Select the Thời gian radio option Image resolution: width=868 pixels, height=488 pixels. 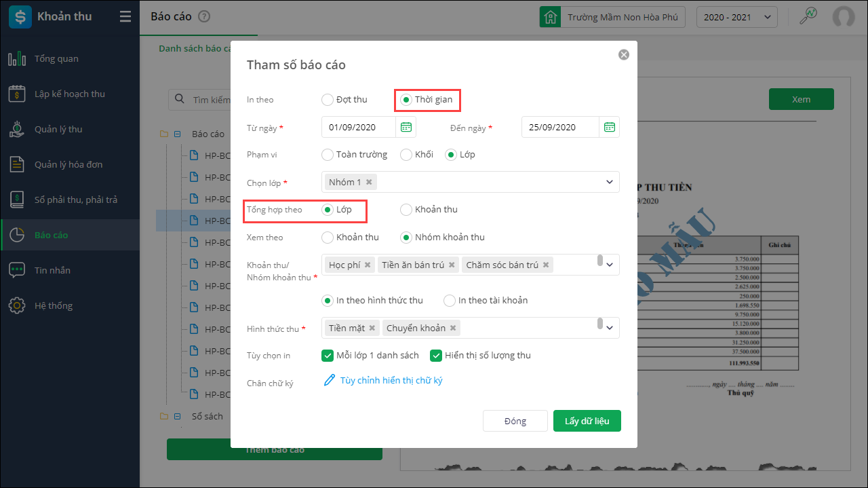point(406,100)
